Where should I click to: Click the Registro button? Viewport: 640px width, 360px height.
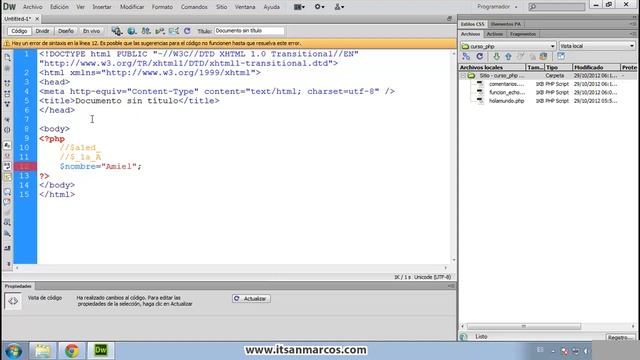pos(620,338)
